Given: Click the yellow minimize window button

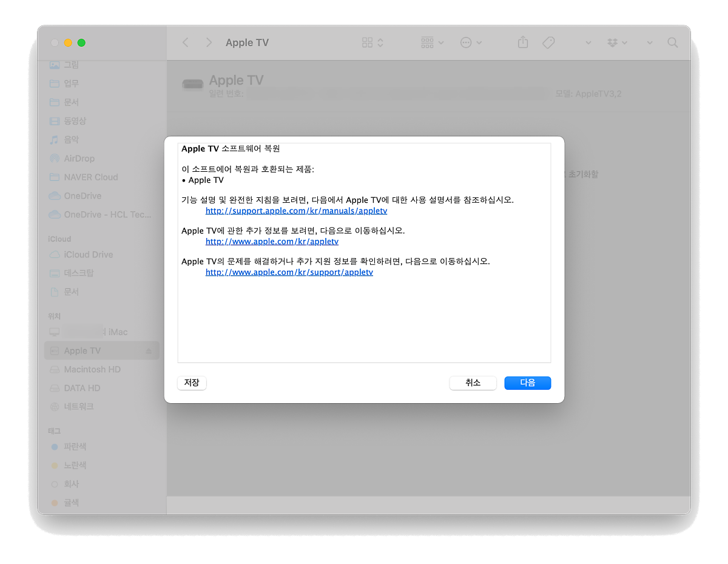Looking at the screenshot, I should (68, 42).
